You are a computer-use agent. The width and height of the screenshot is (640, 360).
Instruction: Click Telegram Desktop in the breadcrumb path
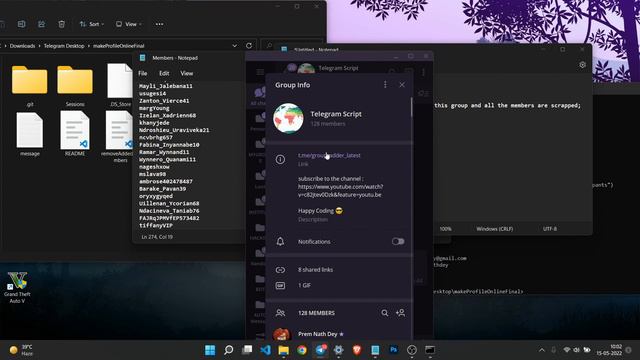click(64, 46)
